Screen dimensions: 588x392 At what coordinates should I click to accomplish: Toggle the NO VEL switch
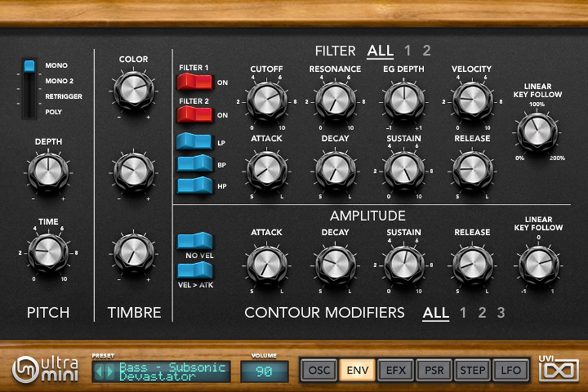[x=195, y=241]
